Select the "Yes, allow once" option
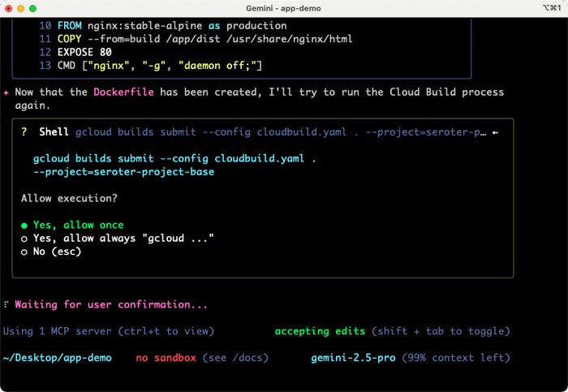568x392 pixels. point(78,225)
